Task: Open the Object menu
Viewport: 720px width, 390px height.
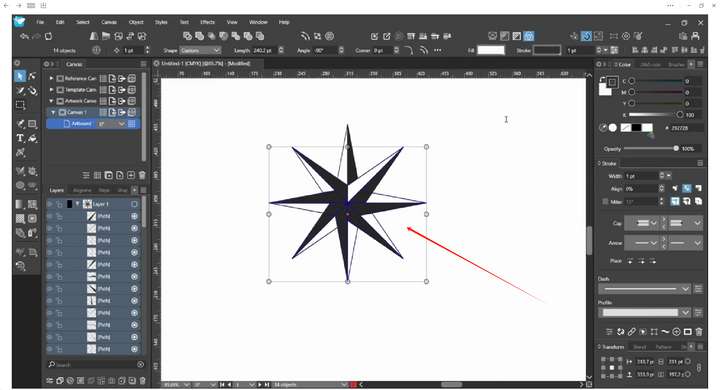Action: (x=136, y=22)
